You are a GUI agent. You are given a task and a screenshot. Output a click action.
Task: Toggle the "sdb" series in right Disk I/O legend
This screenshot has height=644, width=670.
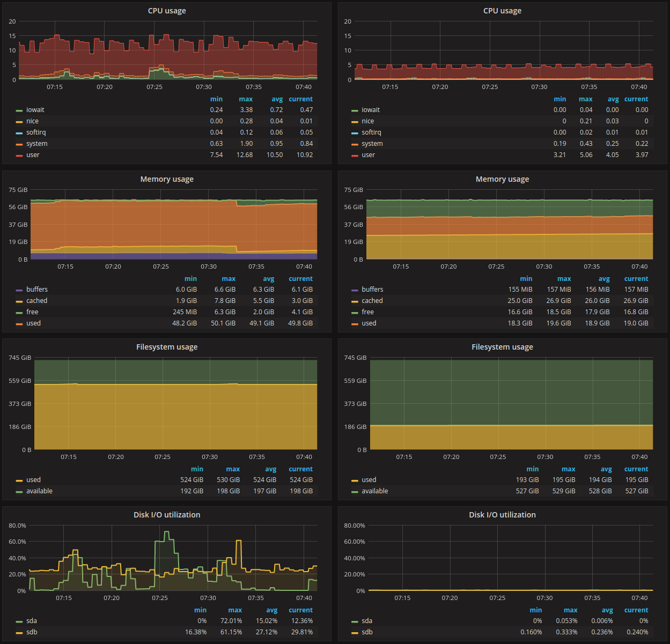tap(367, 632)
